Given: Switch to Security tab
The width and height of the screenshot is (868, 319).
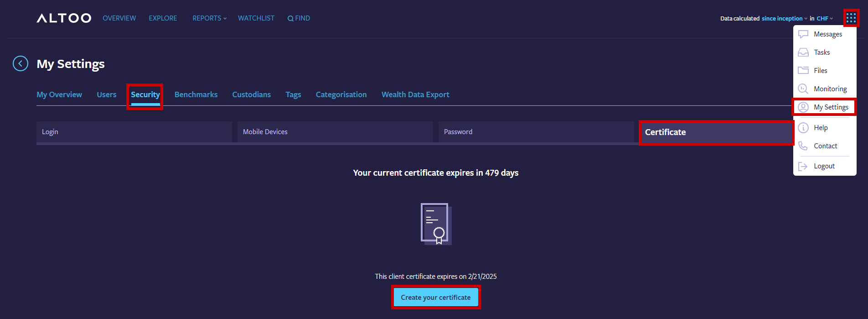Looking at the screenshot, I should click(145, 95).
